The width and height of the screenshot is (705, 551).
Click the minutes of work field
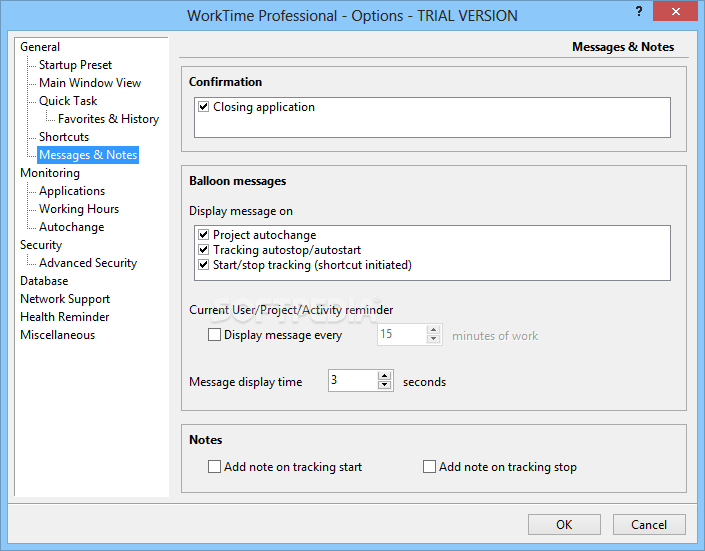pos(402,335)
